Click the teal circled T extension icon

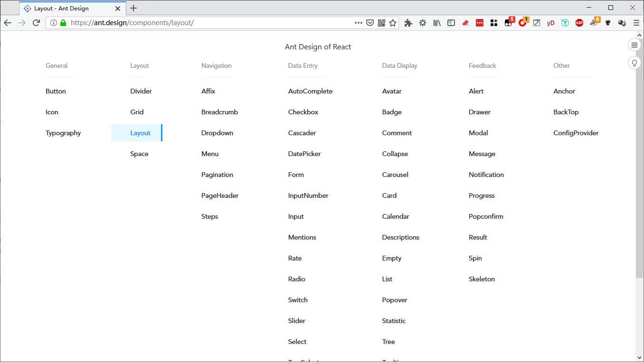(565, 23)
